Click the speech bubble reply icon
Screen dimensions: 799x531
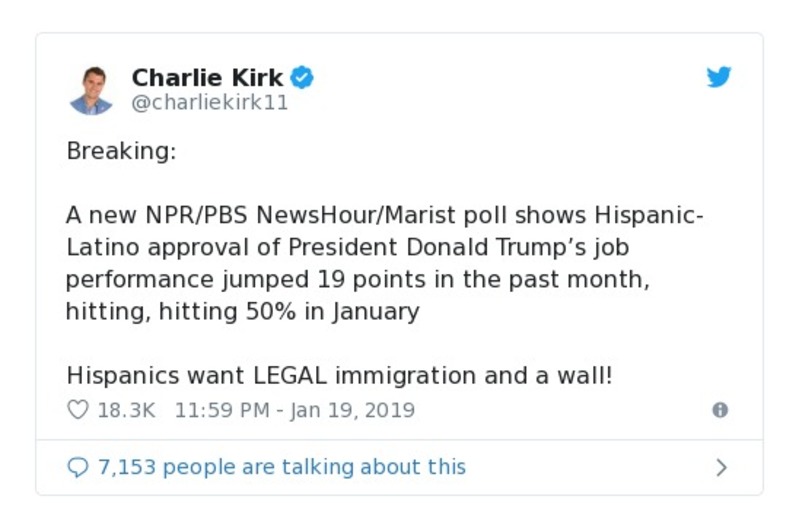(77, 467)
